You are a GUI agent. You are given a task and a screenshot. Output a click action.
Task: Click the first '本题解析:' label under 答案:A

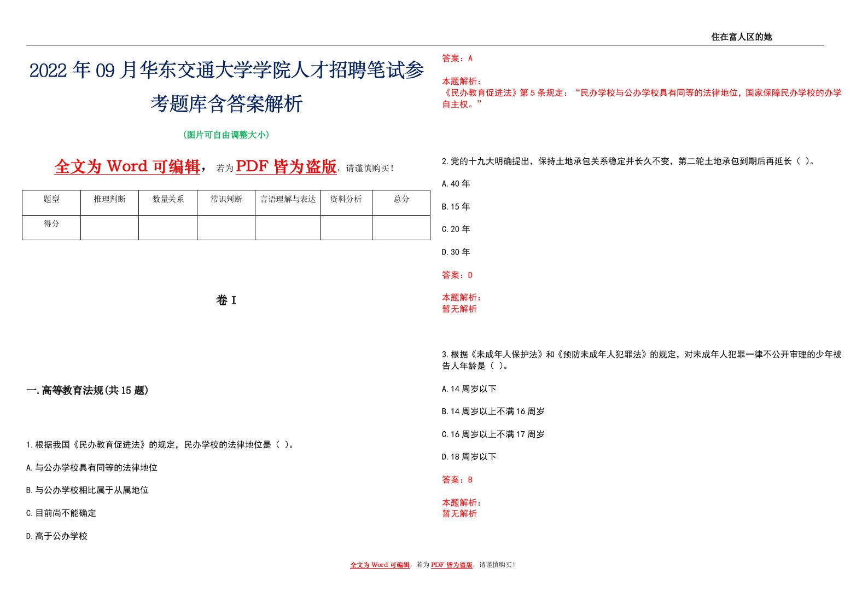coord(462,82)
